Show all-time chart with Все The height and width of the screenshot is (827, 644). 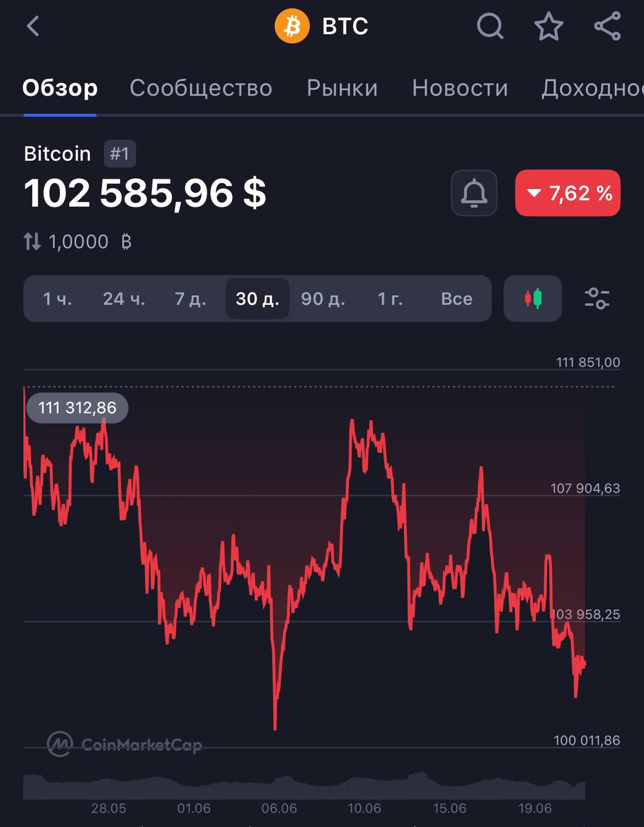pyautogui.click(x=456, y=298)
